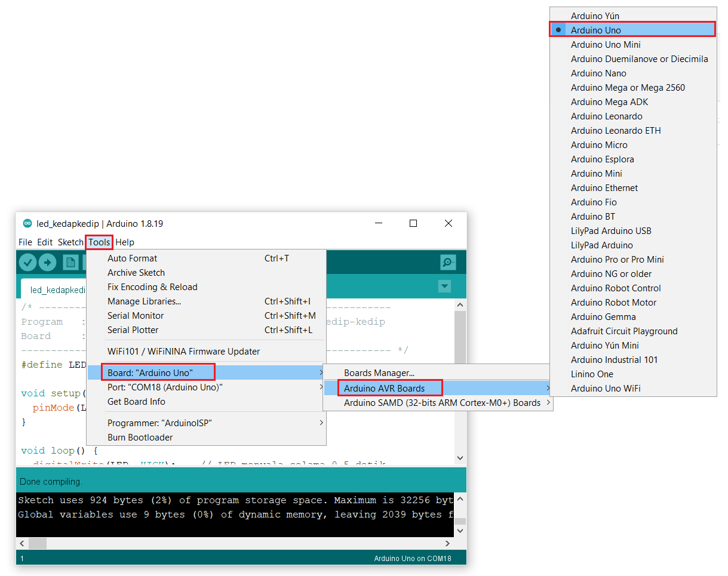Viewport: 728px width, 576px height.
Task: Choose Arduino Ethernet
Action: tap(633, 188)
